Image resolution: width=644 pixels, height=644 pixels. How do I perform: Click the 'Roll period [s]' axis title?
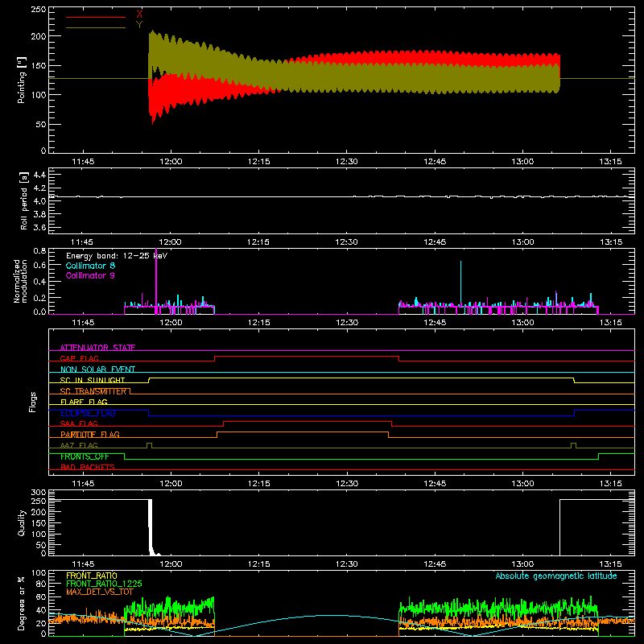point(24,200)
